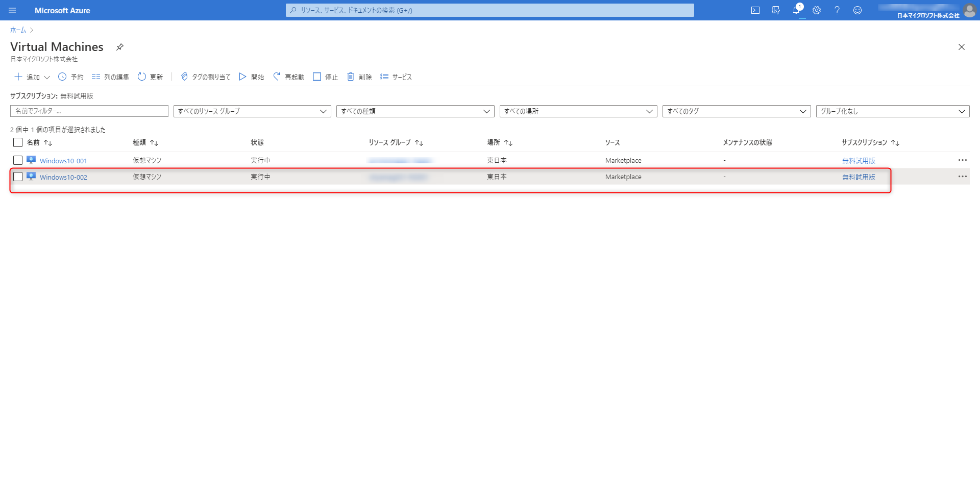The width and height of the screenshot is (980, 495).
Task: Click 実行中 status in Windows10-001 row
Action: pos(260,160)
